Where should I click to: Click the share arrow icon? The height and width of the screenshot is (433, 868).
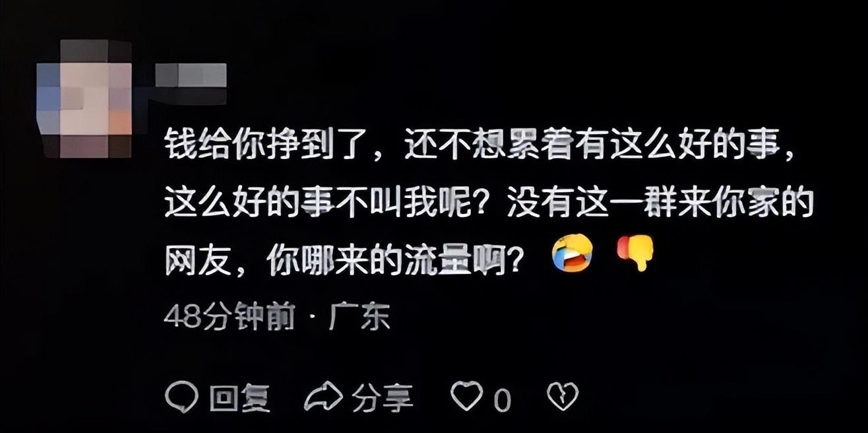(x=323, y=397)
